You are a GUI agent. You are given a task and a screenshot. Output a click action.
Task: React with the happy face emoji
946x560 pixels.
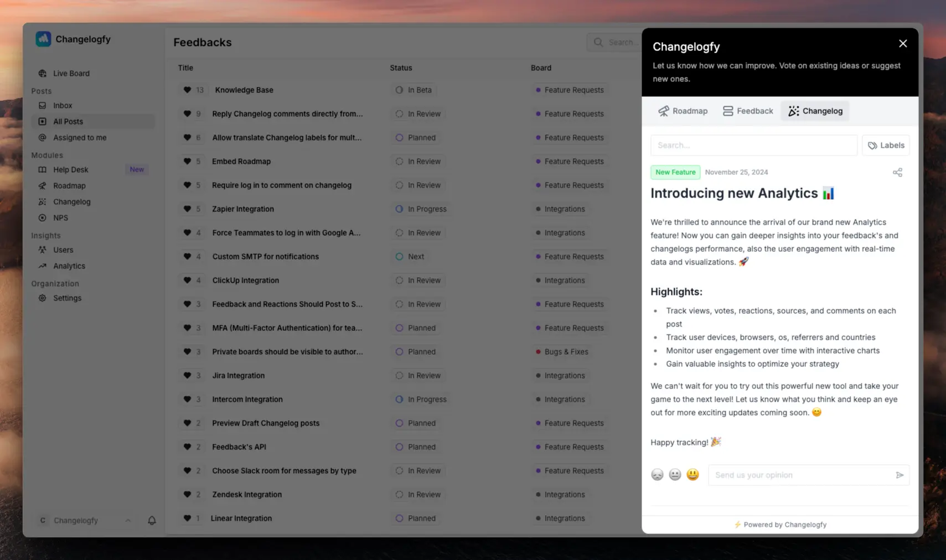pos(692,475)
